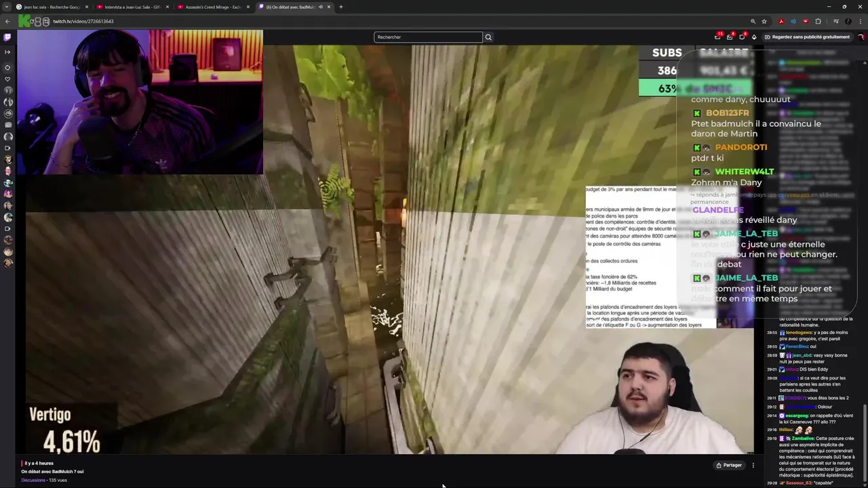Open the Extensions puzzle menu
The height and width of the screenshot is (488, 868).
click(818, 21)
